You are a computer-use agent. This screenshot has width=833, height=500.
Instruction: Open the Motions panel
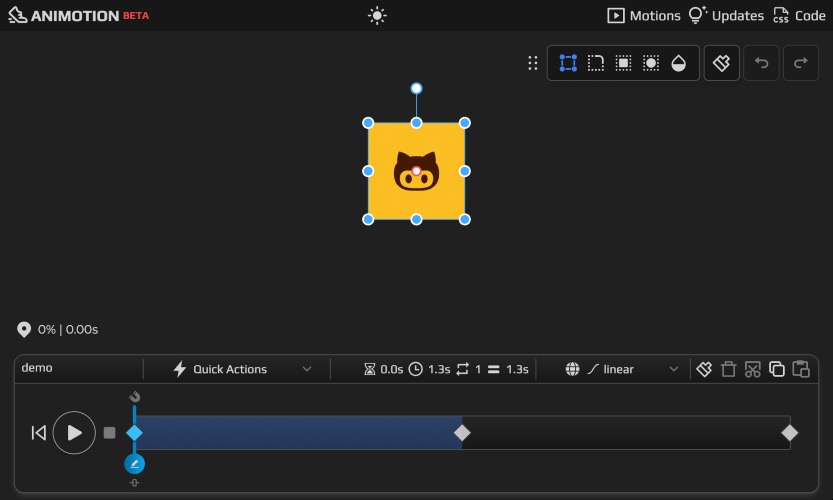coord(644,15)
